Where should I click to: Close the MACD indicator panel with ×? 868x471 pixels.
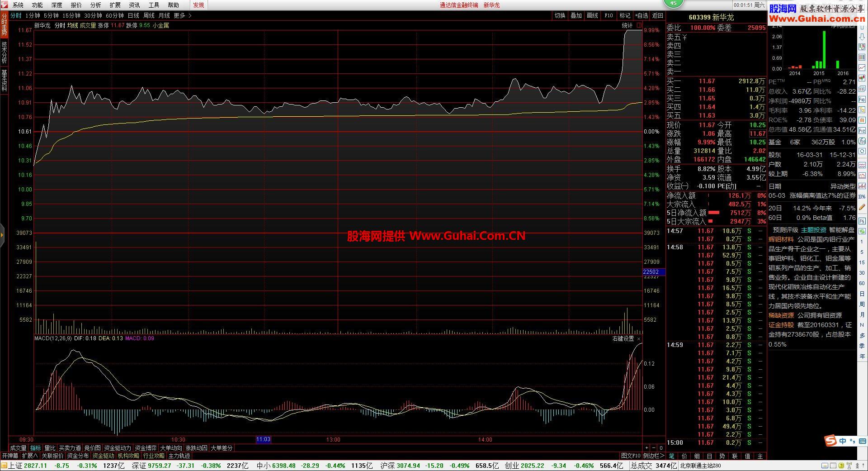click(x=639, y=338)
